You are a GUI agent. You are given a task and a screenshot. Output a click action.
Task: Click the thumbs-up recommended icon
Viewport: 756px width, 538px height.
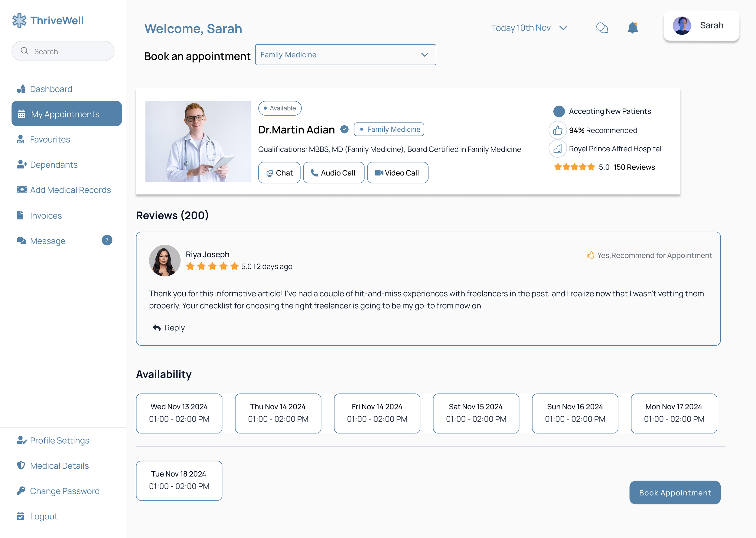tap(557, 130)
